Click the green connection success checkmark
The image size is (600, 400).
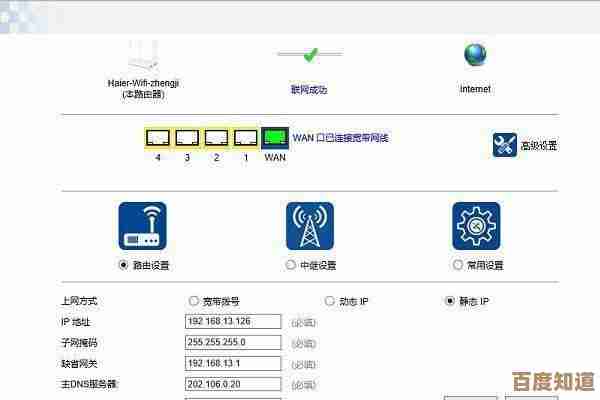click(x=310, y=54)
